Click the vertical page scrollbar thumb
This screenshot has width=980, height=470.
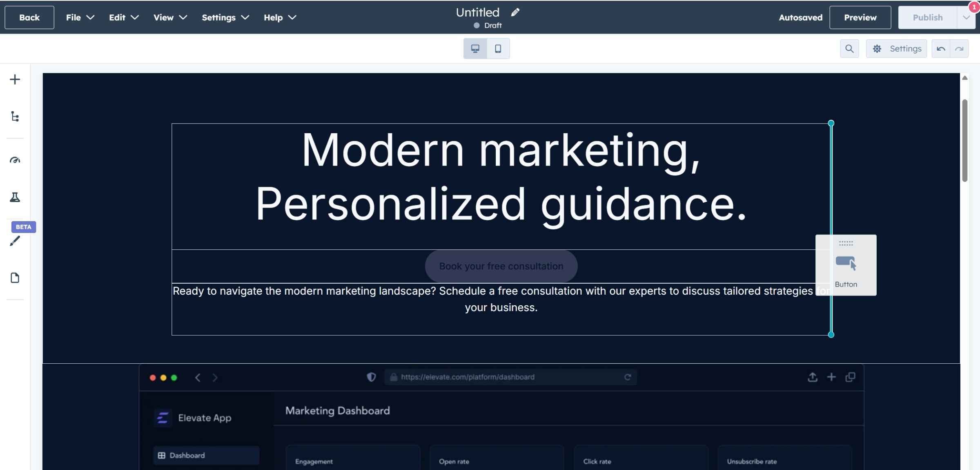pos(964,140)
